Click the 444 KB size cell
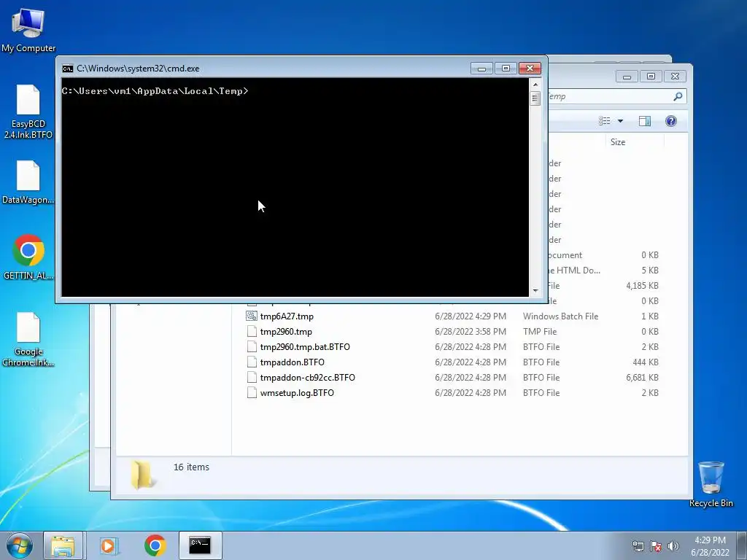Viewport: 747px width, 560px height. (x=646, y=362)
